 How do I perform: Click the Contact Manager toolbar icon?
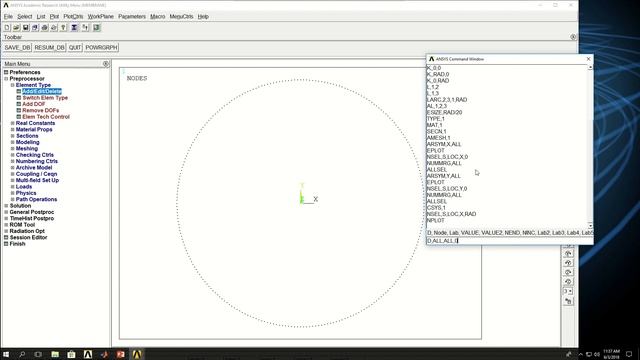[96, 27]
